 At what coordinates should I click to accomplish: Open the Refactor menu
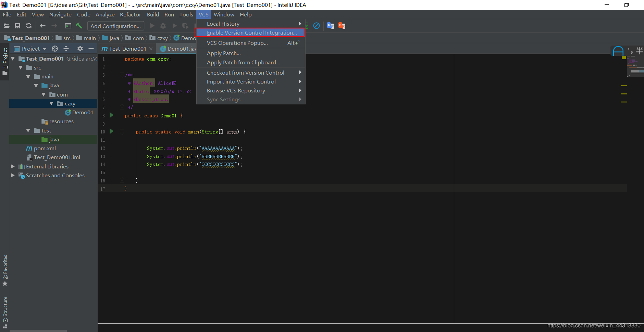[x=131, y=14]
